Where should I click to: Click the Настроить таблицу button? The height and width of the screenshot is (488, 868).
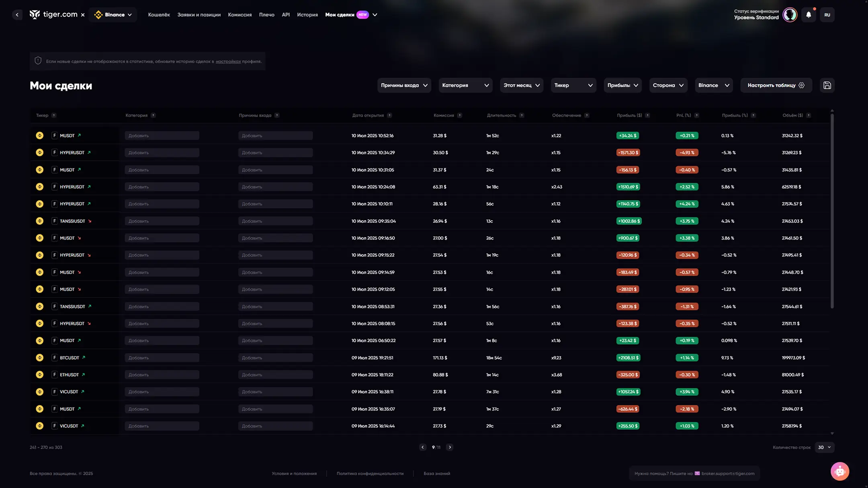pyautogui.click(x=776, y=85)
